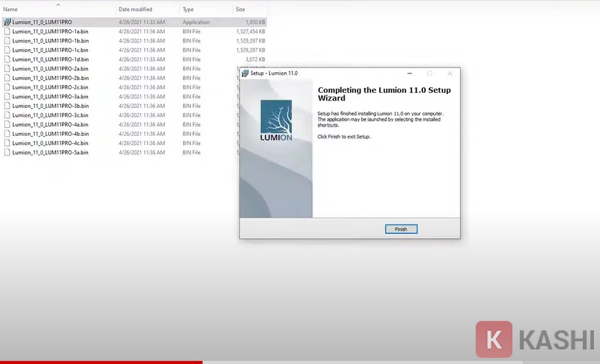Seek on the red video progress bar
The height and width of the screenshot is (364, 600).
[101, 362]
